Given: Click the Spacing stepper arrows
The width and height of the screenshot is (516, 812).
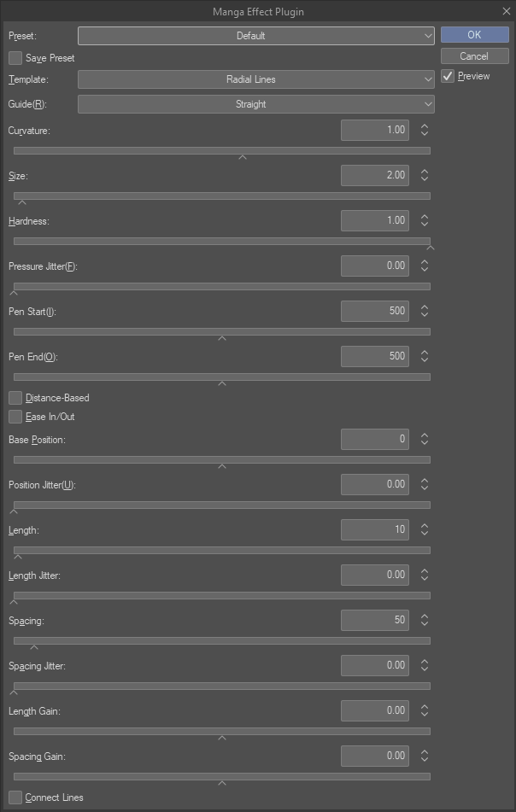Looking at the screenshot, I should click(425, 620).
